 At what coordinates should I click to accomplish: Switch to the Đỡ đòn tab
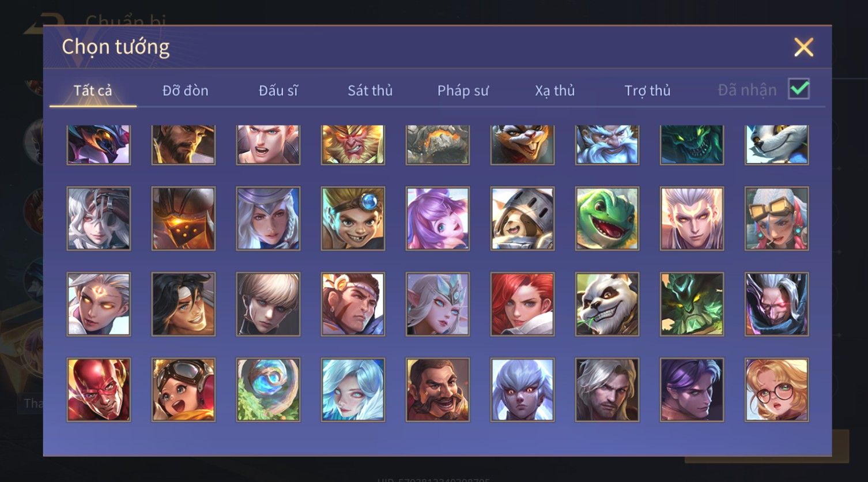click(x=185, y=91)
